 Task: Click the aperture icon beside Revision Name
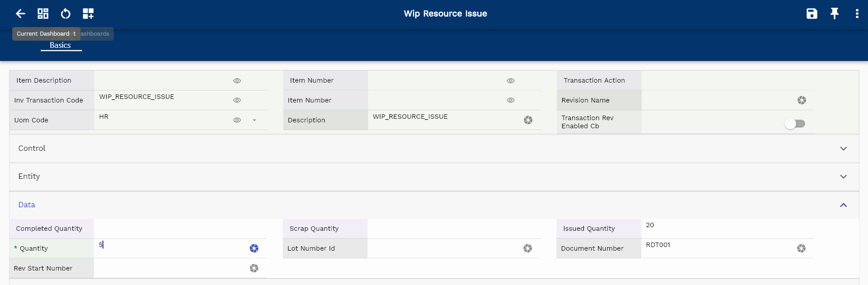tap(802, 100)
